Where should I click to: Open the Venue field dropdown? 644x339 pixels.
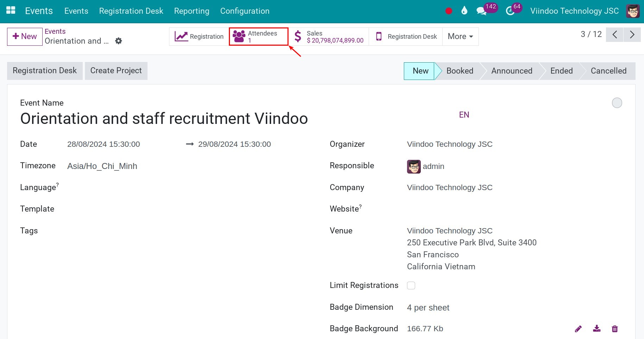(450, 231)
